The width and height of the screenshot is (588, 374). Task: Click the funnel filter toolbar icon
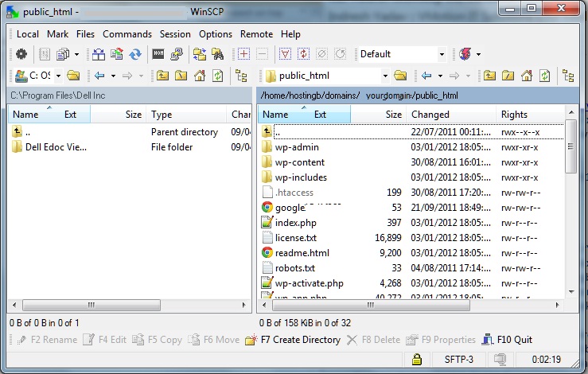(x=285, y=54)
